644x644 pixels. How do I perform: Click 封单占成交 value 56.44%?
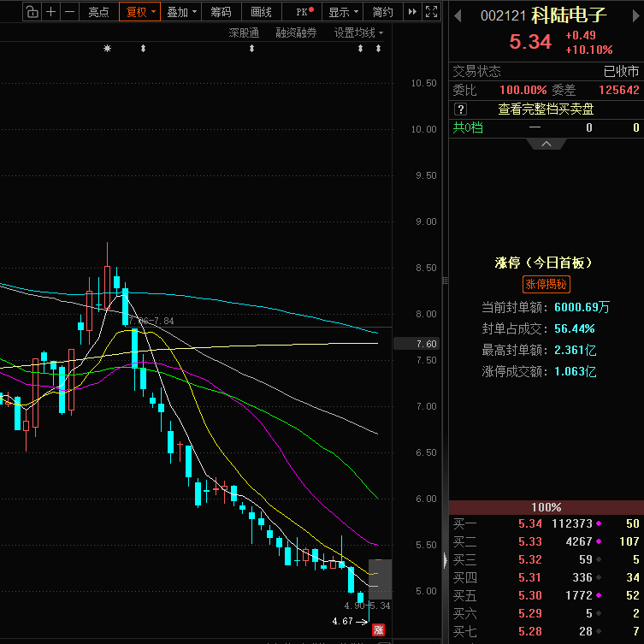(574, 328)
